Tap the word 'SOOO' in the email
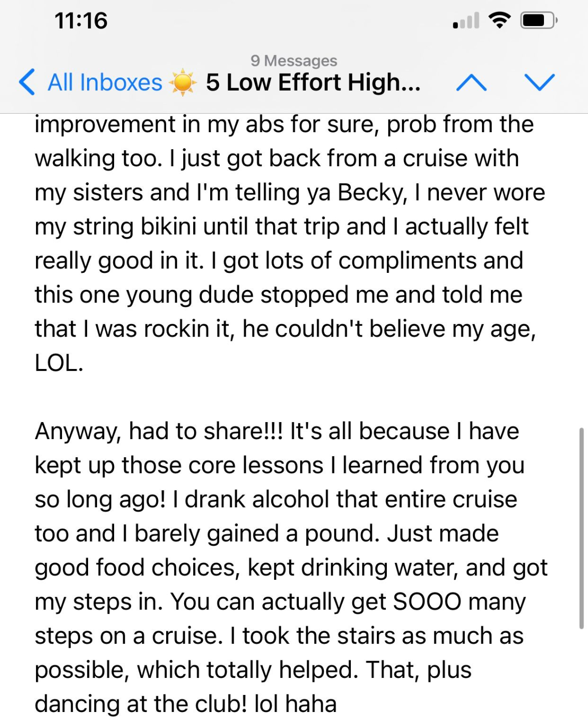 (x=426, y=602)
